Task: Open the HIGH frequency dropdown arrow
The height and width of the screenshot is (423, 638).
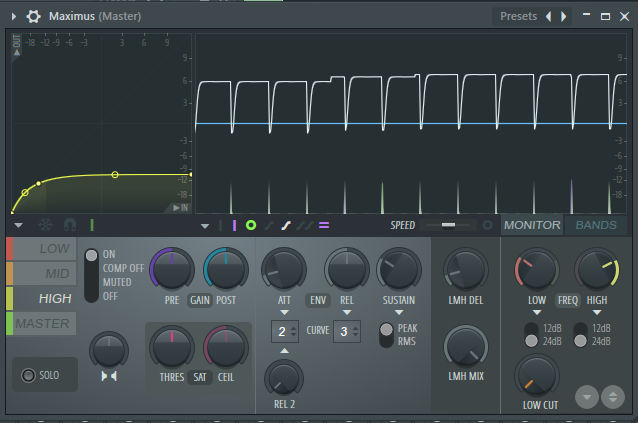Action: coord(597,312)
